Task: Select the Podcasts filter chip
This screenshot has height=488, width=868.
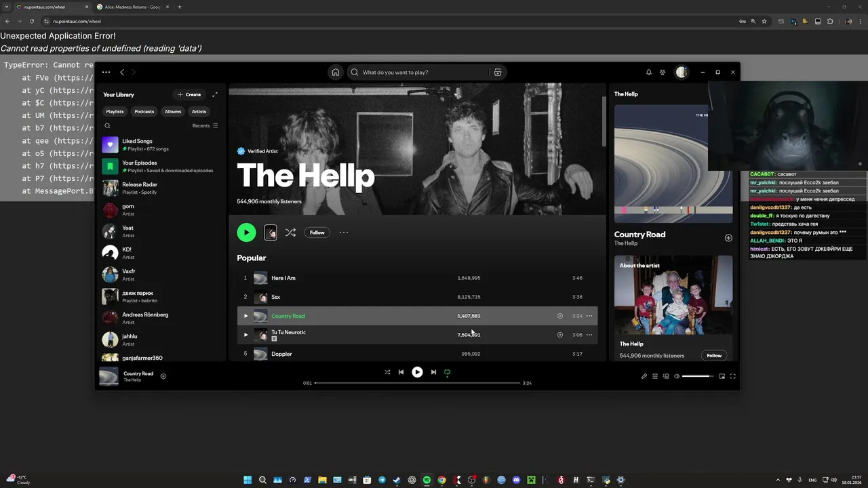Action: click(x=144, y=111)
